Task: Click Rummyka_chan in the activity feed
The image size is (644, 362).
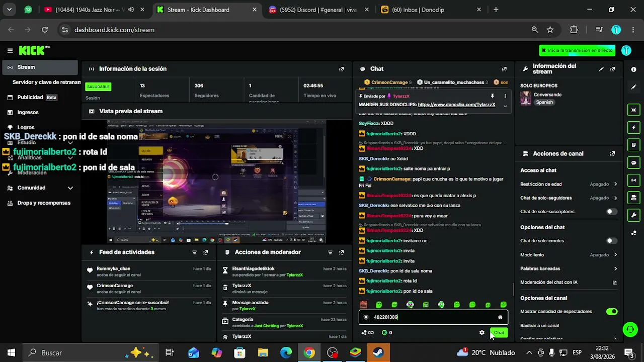Action: point(113,269)
